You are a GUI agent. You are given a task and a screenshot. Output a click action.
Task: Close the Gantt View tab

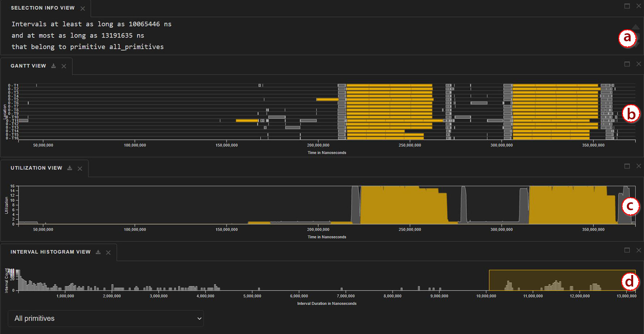click(64, 66)
